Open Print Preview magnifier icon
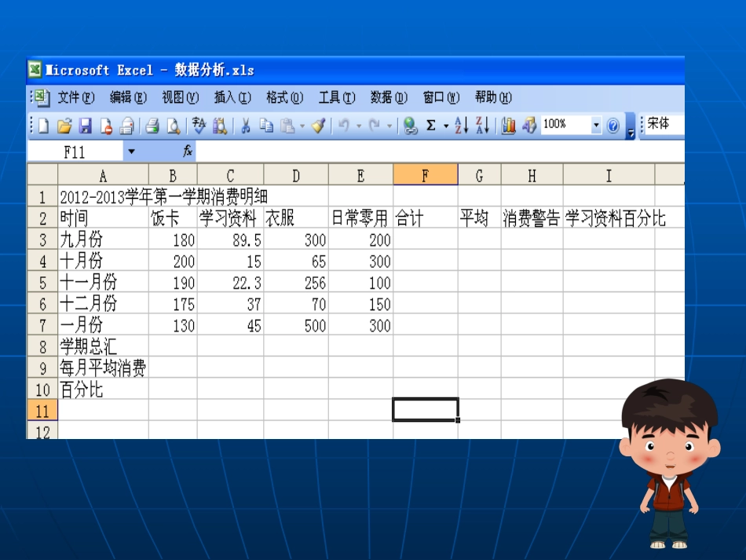 (x=174, y=126)
